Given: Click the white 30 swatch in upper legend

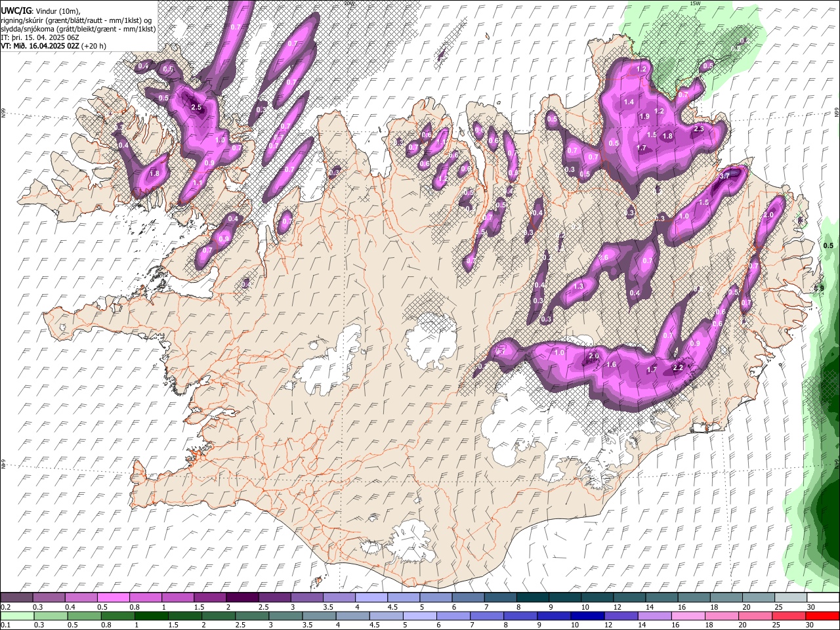Looking at the screenshot, I should 822,598.
